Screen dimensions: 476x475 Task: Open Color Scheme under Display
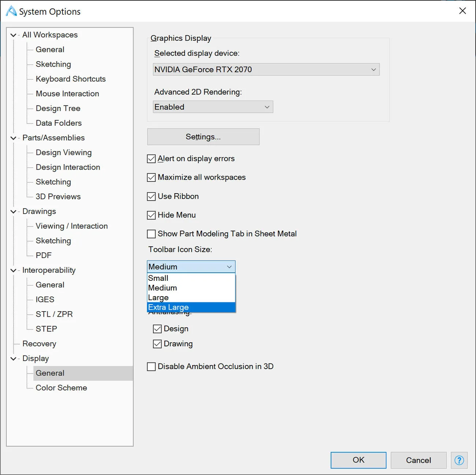point(61,388)
